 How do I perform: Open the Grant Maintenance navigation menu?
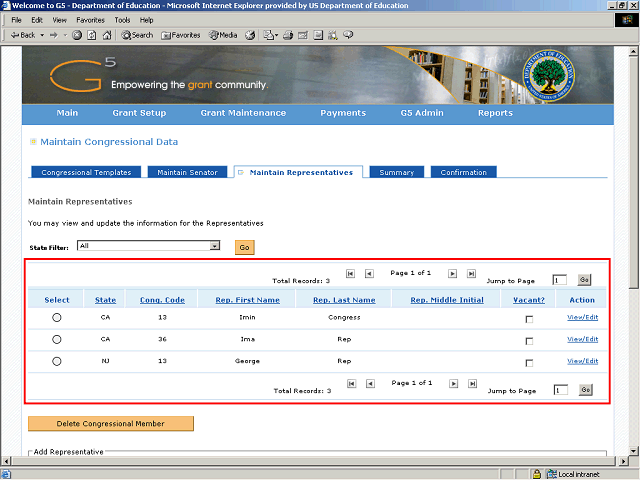coord(243,113)
